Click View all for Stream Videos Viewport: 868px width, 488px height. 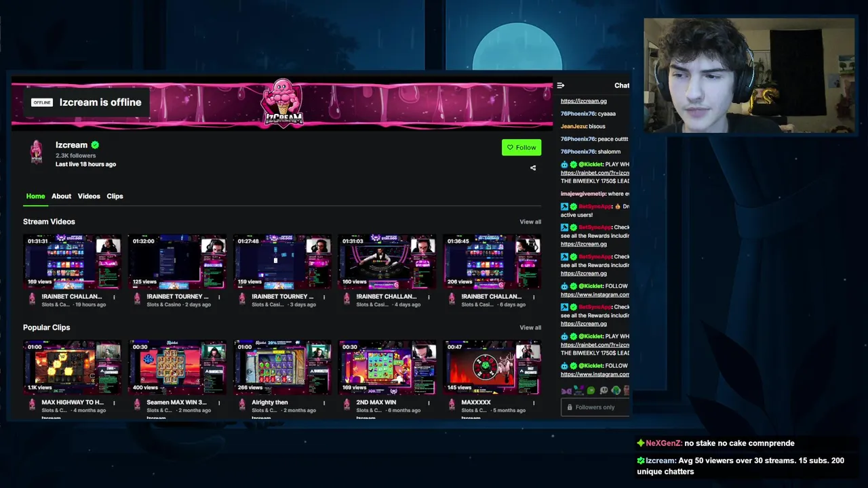[530, 222]
